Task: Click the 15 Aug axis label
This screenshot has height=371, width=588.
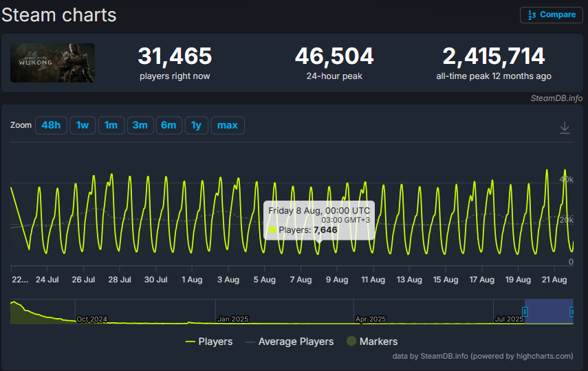Action: (446, 280)
